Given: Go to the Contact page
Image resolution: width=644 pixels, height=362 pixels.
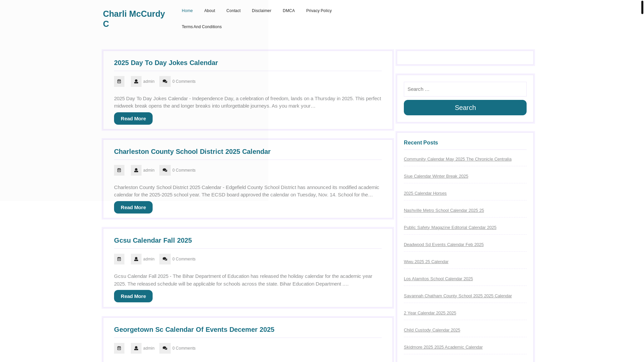Looking at the screenshot, I should click(x=233, y=11).
